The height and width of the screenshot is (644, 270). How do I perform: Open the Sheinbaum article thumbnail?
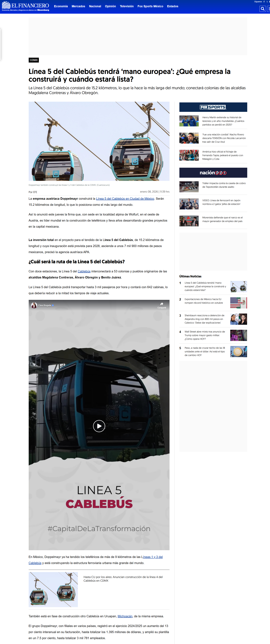[238, 319]
